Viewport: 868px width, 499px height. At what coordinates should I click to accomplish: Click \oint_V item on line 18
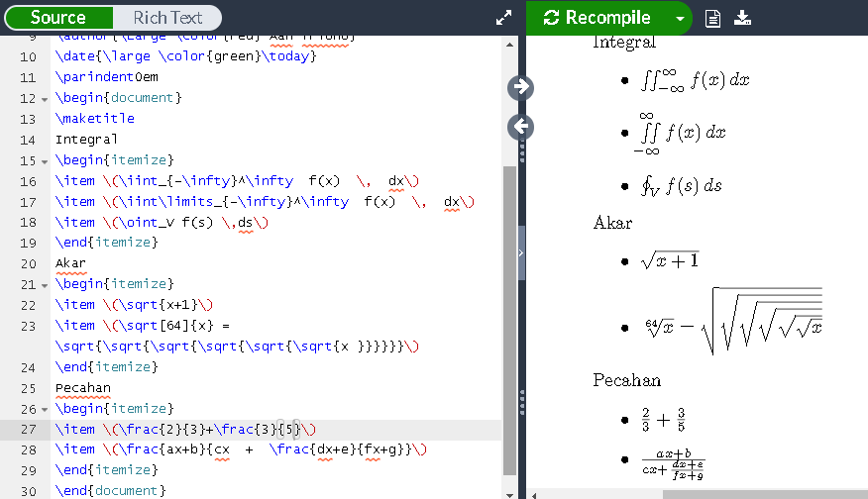(x=162, y=223)
